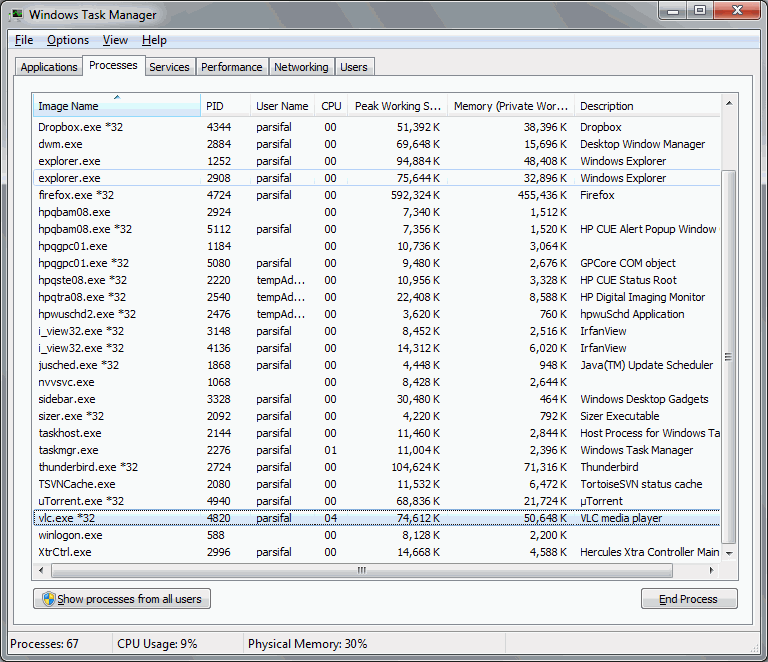This screenshot has height=662, width=768.
Task: Click the 592,324 K peak working set value
Action: coord(415,195)
